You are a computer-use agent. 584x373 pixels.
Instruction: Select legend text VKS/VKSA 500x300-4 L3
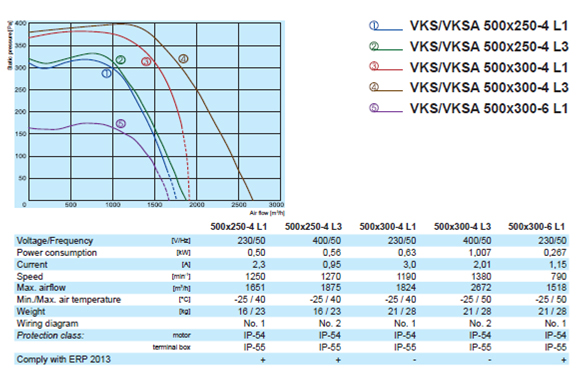click(489, 88)
